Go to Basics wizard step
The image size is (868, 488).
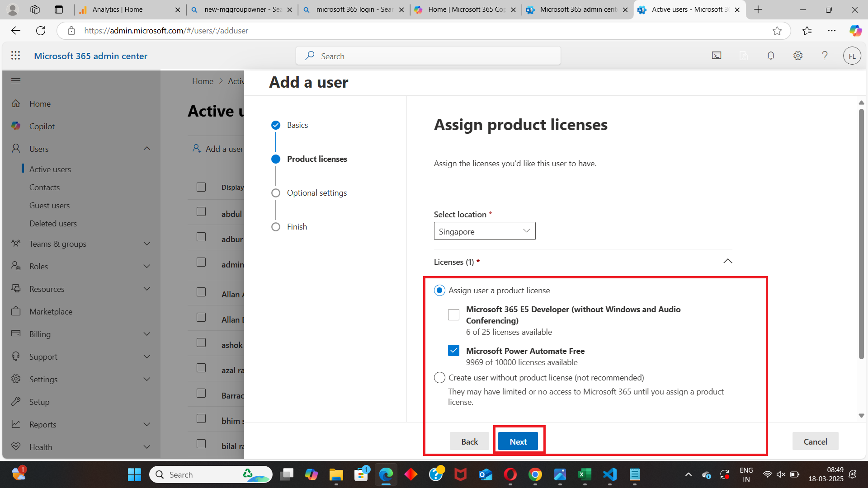297,125
